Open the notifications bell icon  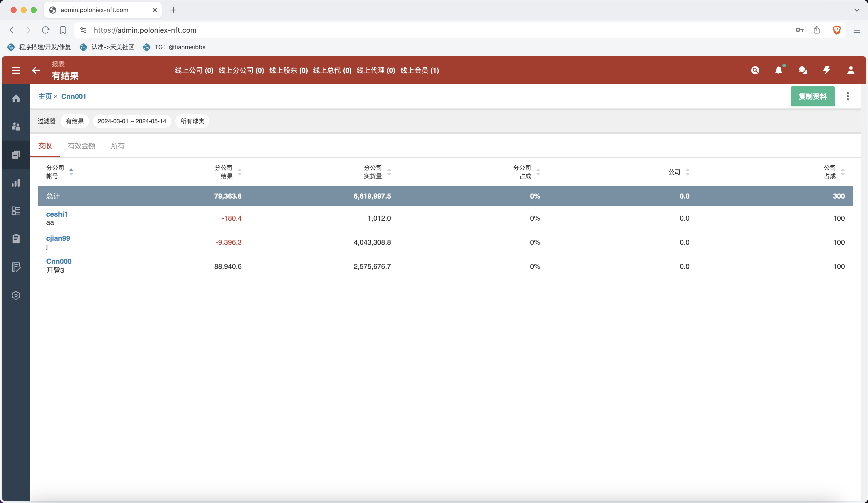click(778, 70)
